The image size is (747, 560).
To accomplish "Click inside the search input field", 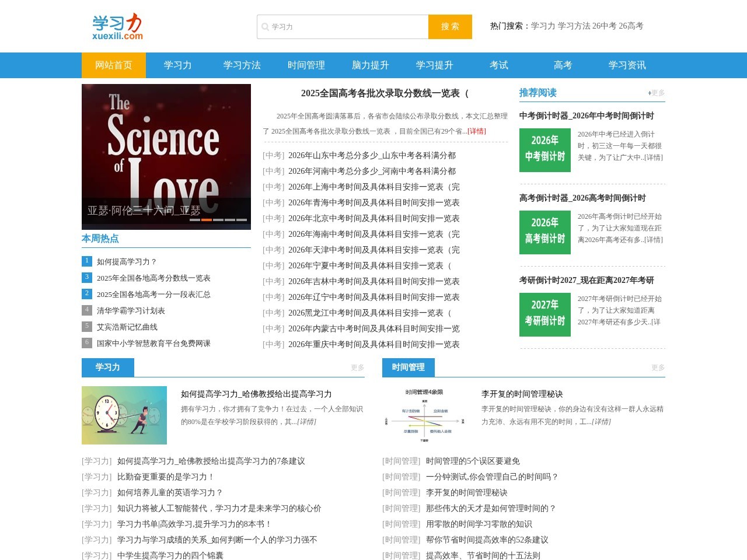I will point(344,26).
